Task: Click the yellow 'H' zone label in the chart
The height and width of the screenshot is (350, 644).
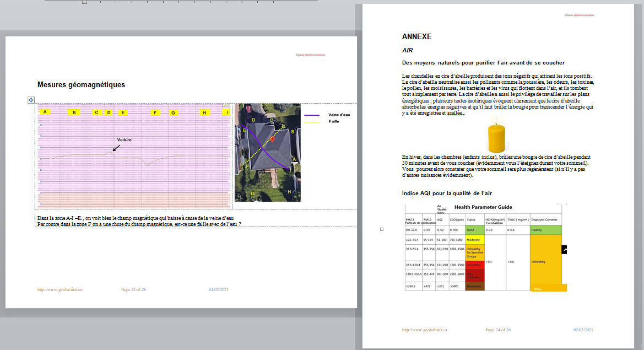Action: click(x=204, y=112)
